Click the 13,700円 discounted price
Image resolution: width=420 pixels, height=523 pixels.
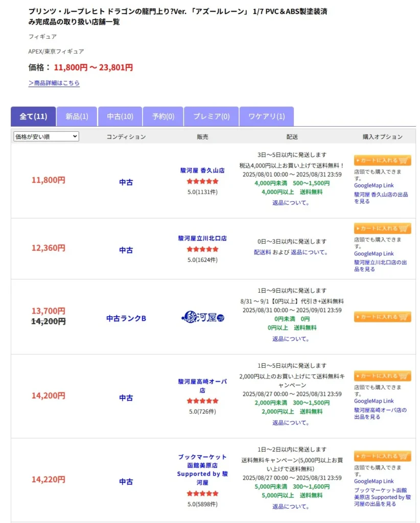pos(49,311)
